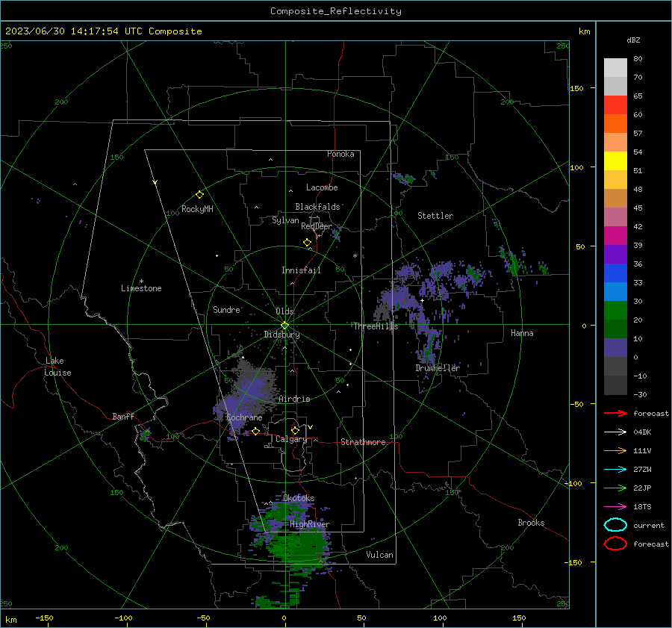Click the red forecast arrow in legend
This screenshot has width=672, height=628.
(615, 413)
